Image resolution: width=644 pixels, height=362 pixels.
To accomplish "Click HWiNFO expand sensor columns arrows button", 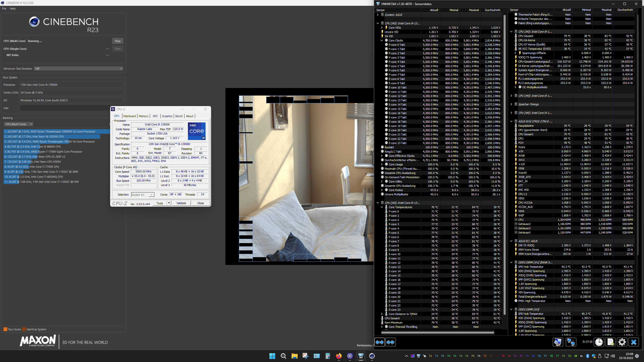I will 380,342.
